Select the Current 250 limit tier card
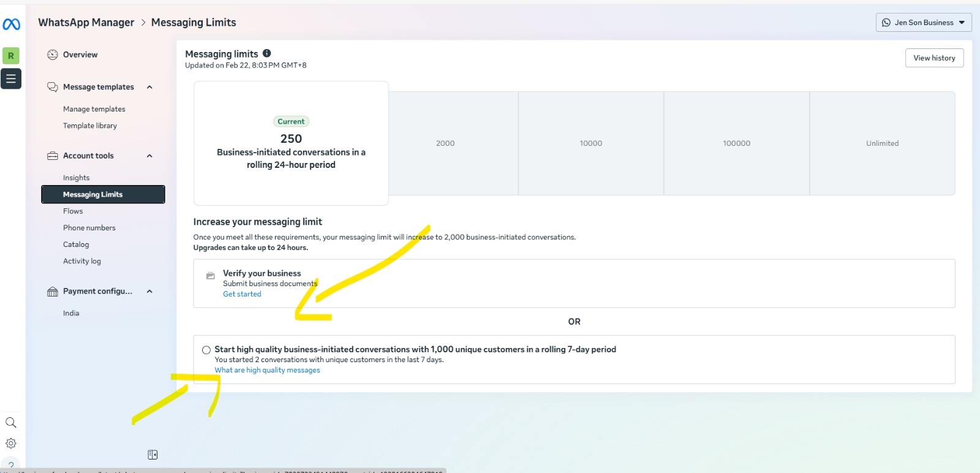 291,143
